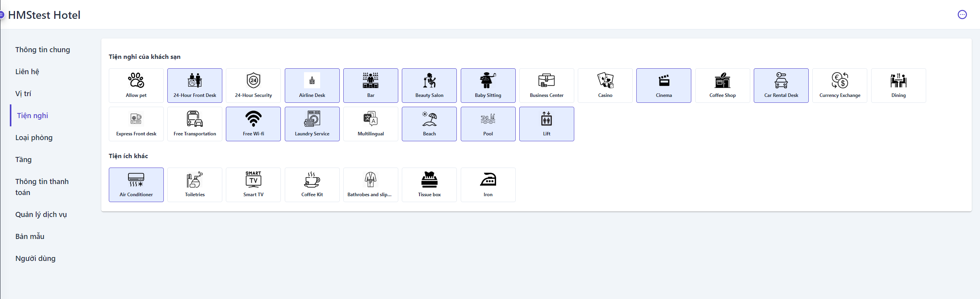Click the Dining table icon
Image resolution: width=980 pixels, height=299 pixels.
pyautogui.click(x=898, y=80)
